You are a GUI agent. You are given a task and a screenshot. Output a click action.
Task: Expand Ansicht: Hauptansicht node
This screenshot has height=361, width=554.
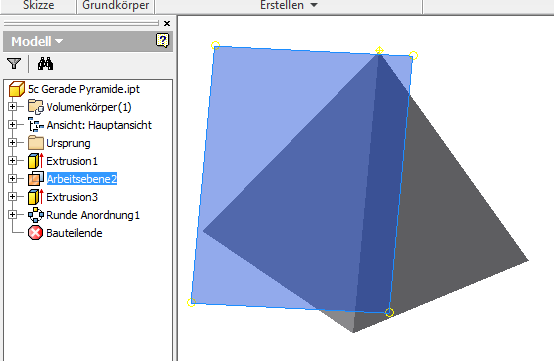(x=12, y=124)
